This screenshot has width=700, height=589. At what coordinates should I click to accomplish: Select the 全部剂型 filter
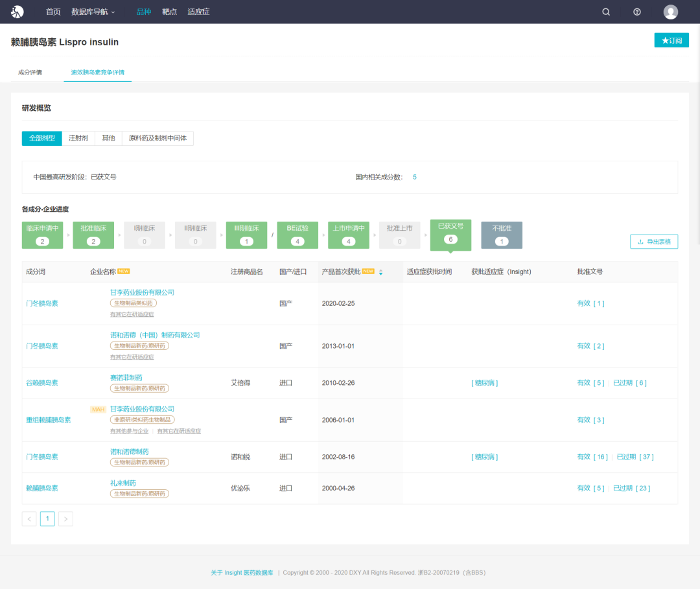coord(42,138)
